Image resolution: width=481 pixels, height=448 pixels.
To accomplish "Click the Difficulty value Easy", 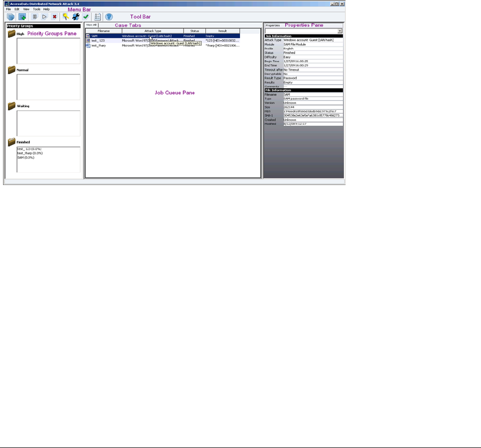I will pyautogui.click(x=313, y=57).
